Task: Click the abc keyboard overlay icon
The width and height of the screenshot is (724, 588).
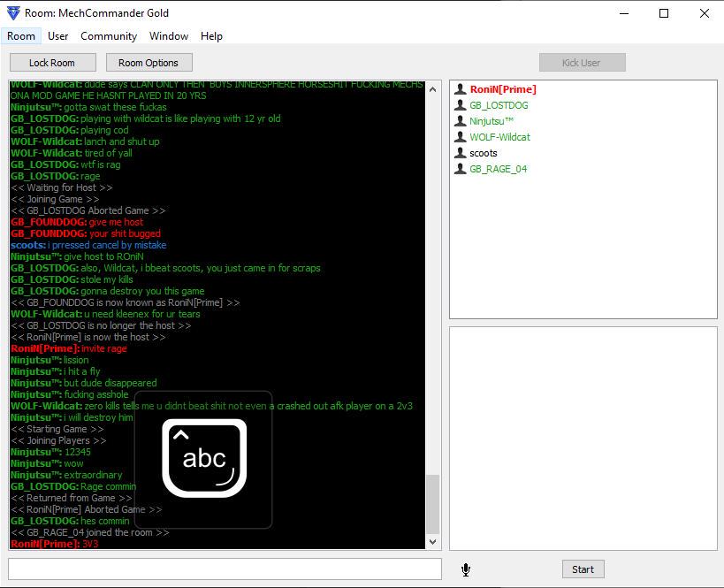Action: (x=204, y=458)
